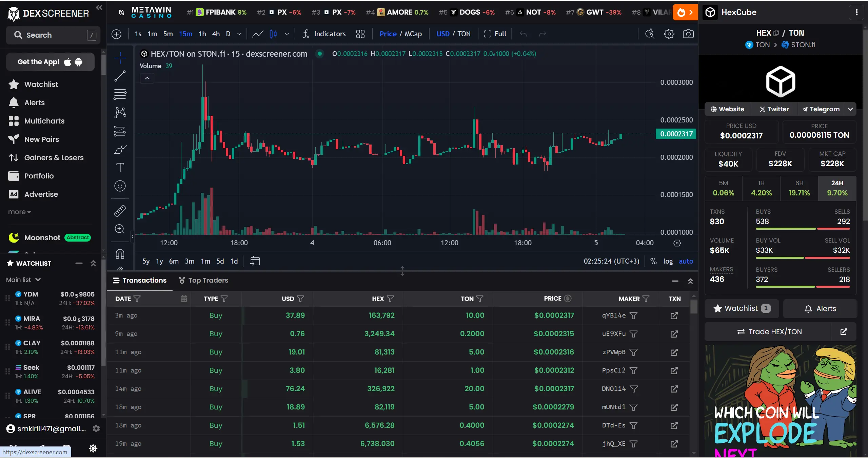Open the chart time zone settings target icon

pos(677,243)
